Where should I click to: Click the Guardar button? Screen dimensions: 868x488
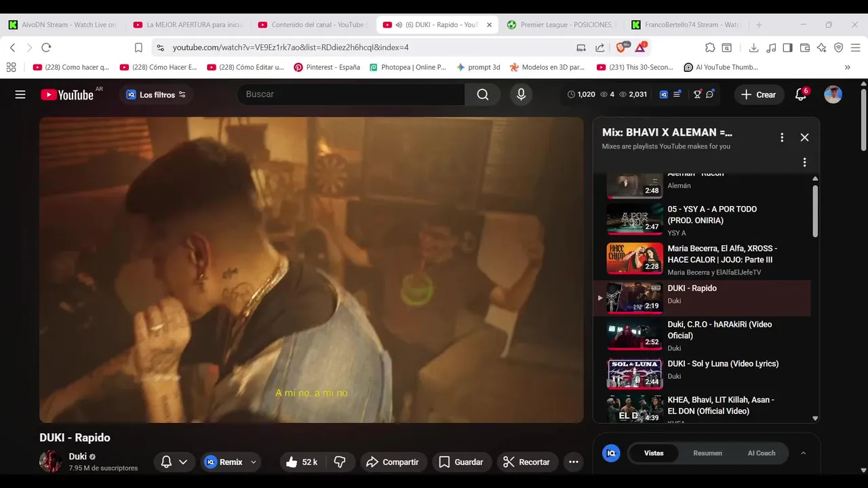pos(461,462)
